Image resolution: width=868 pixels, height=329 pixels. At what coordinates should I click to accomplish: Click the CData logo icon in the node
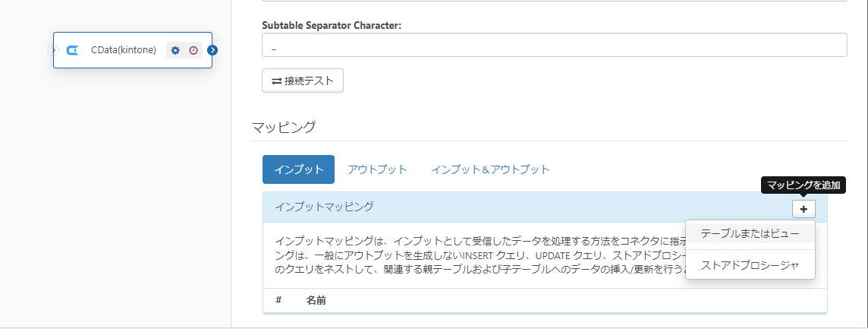[x=73, y=50]
